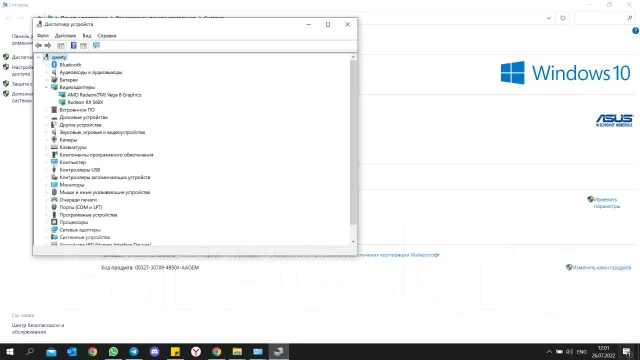Collapse the qwerty root computer node
This screenshot has height=360, width=640.
click(x=39, y=58)
